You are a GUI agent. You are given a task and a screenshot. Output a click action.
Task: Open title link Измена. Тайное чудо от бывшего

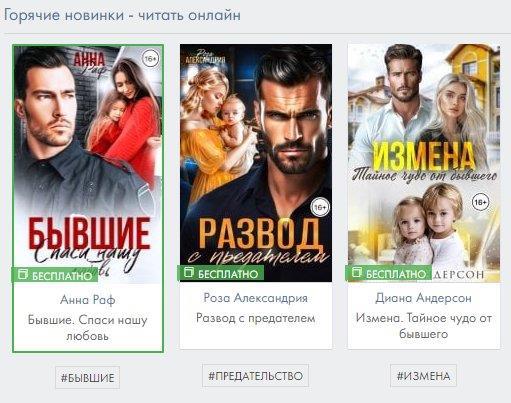click(423, 326)
